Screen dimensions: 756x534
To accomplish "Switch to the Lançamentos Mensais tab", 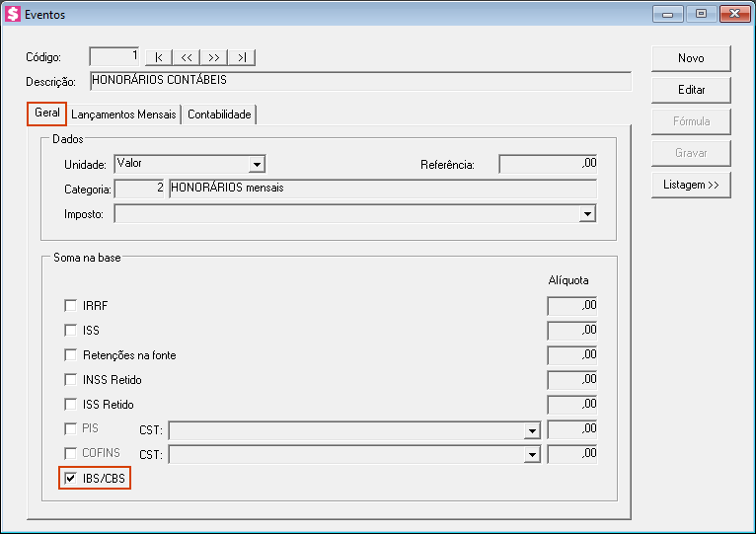I will click(x=124, y=114).
